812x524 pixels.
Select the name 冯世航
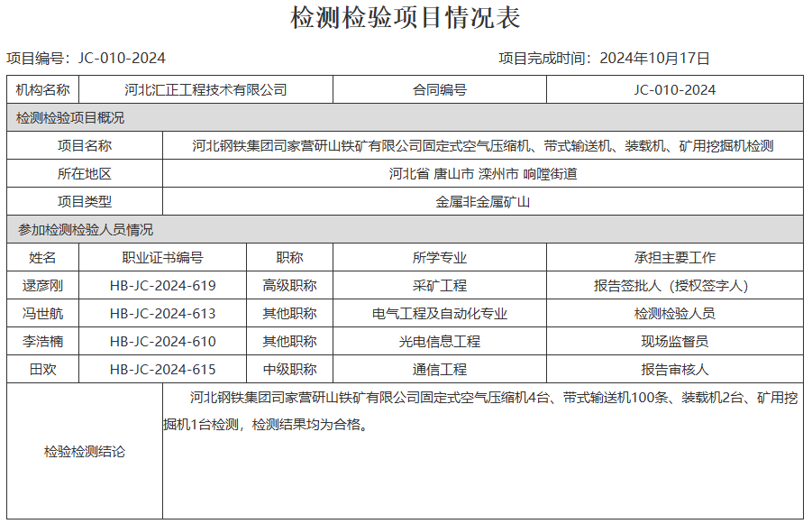(x=43, y=314)
